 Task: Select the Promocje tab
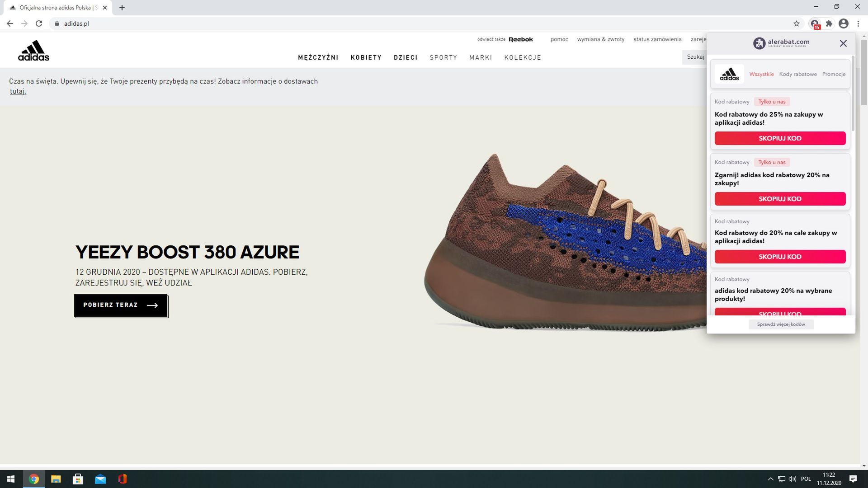point(834,74)
